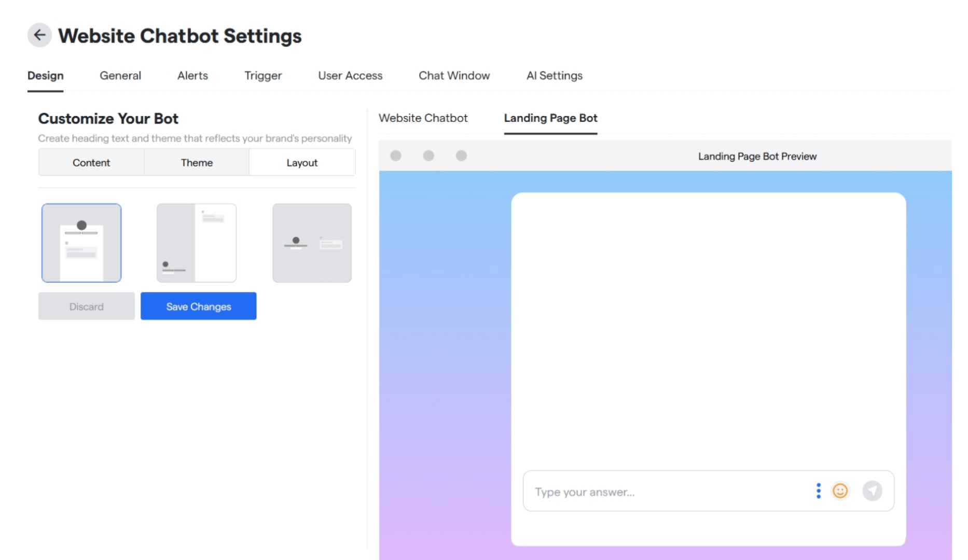Select the Theme segment
968x560 pixels.
197,163
